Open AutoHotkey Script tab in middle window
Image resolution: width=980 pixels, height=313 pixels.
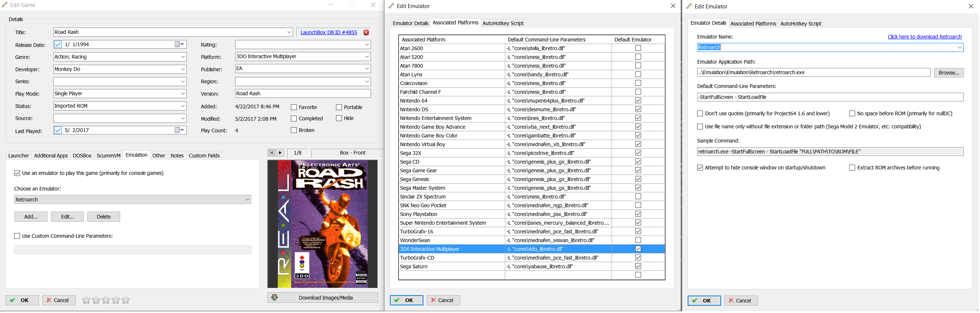pos(503,24)
